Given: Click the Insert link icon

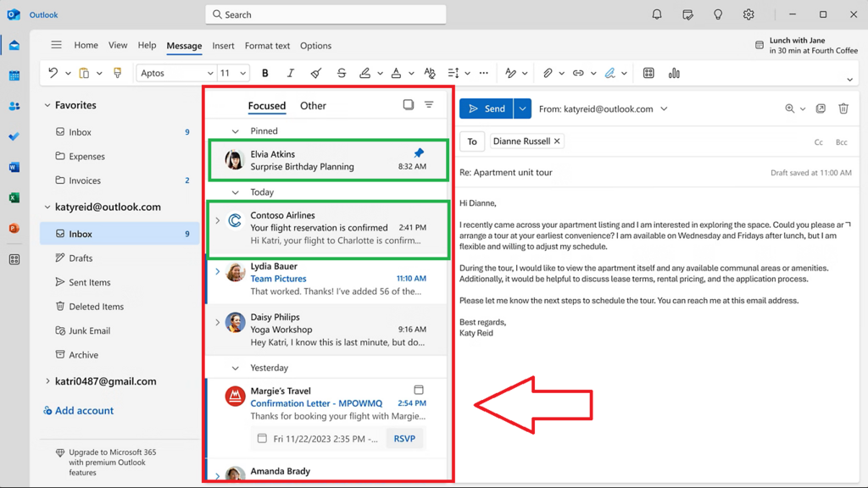Looking at the screenshot, I should pyautogui.click(x=578, y=73).
